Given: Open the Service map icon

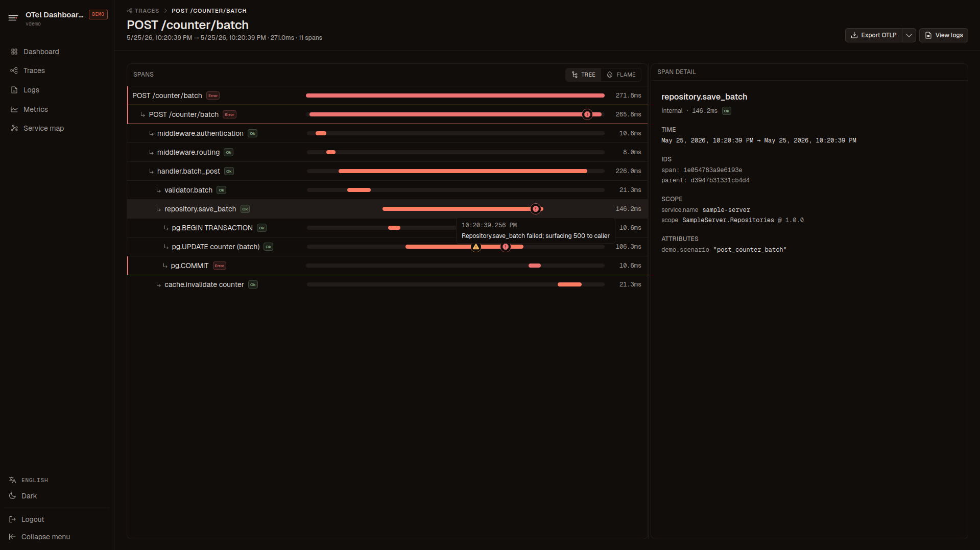Looking at the screenshot, I should [x=14, y=128].
